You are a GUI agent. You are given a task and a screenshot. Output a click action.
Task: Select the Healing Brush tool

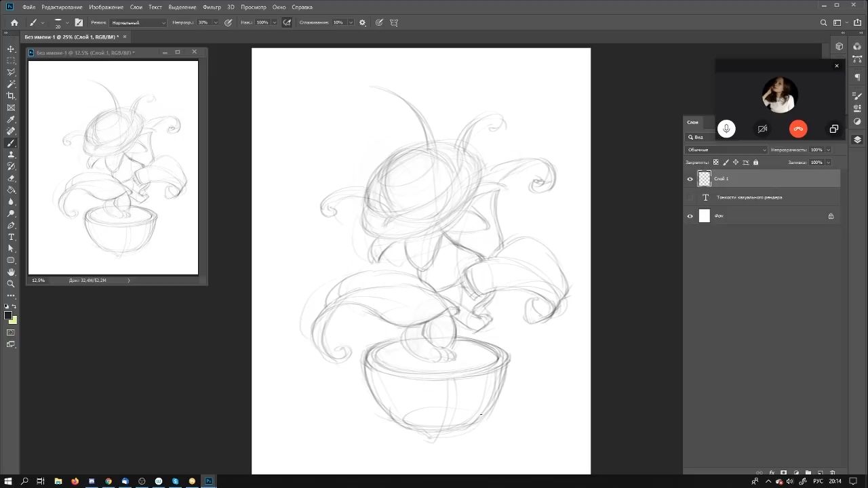click(11, 131)
